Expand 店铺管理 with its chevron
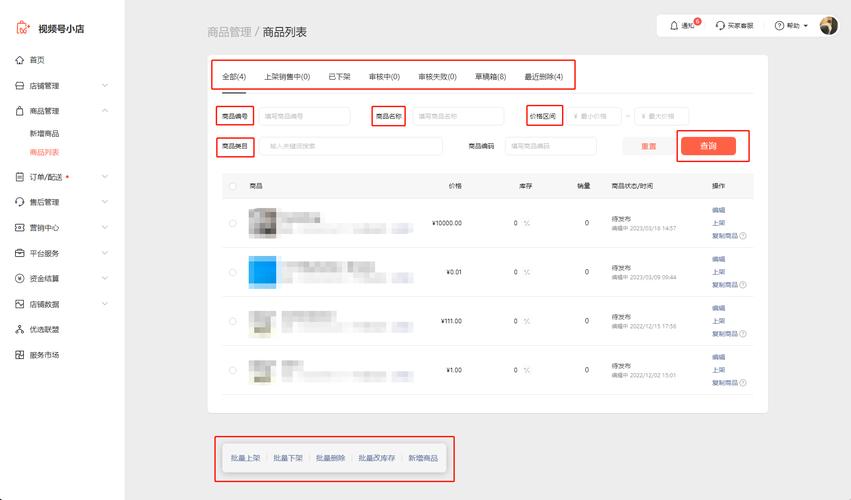 105,85
